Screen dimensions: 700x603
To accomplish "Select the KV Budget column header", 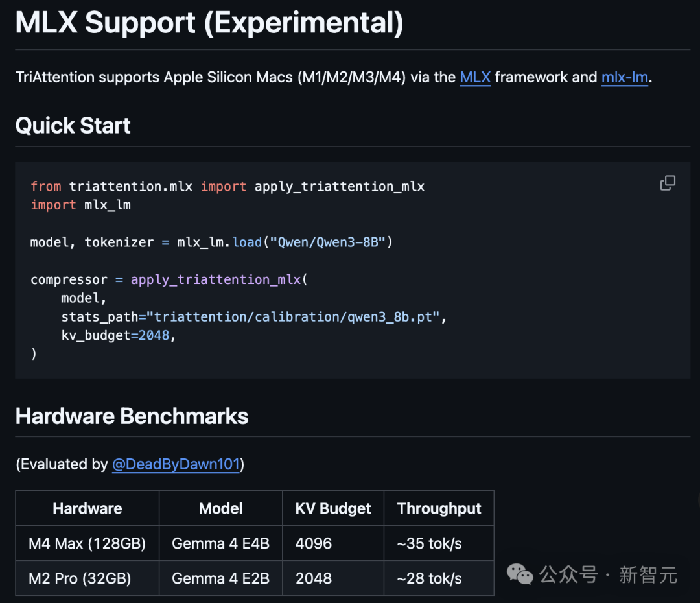I will (x=333, y=508).
